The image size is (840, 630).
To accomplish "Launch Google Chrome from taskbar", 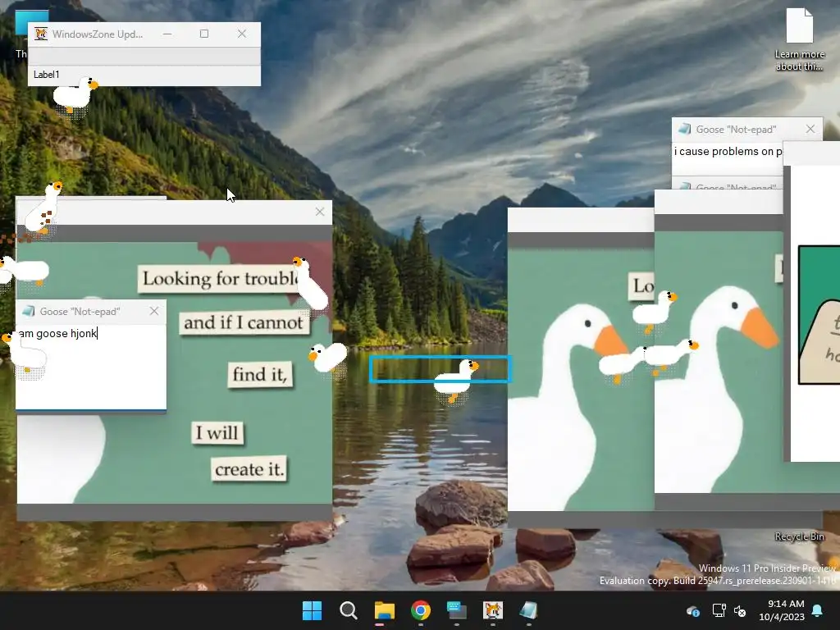I will (421, 610).
